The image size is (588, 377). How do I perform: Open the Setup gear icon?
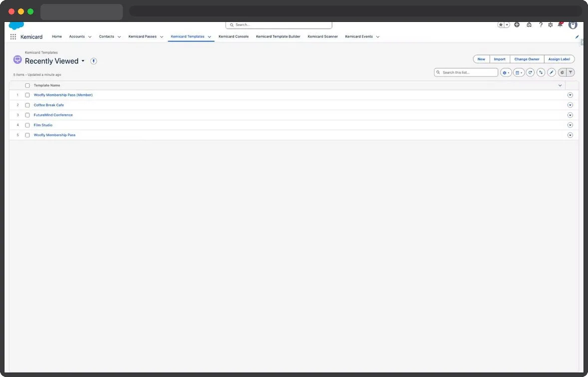tap(550, 25)
